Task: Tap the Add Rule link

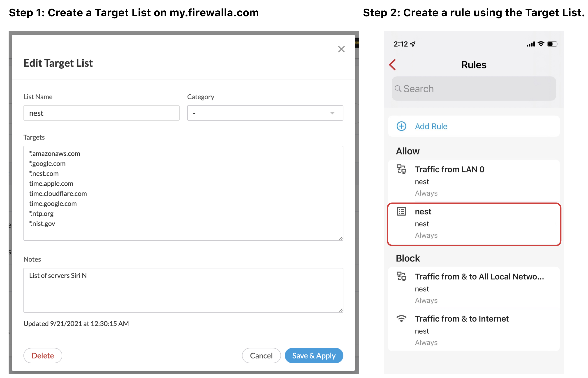Action: [x=431, y=126]
